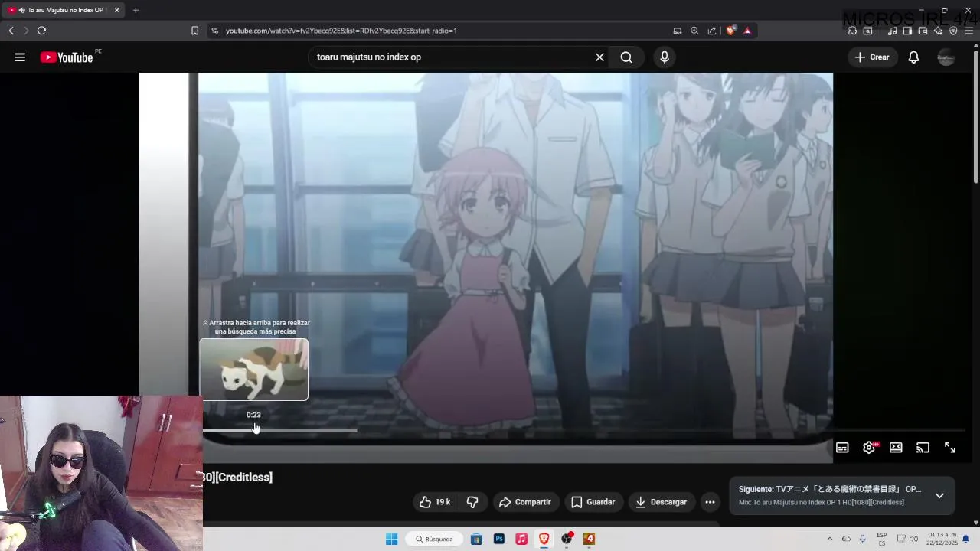Toggle subtitles in the player
Viewport: 980px width, 551px height.
pyautogui.click(x=842, y=448)
